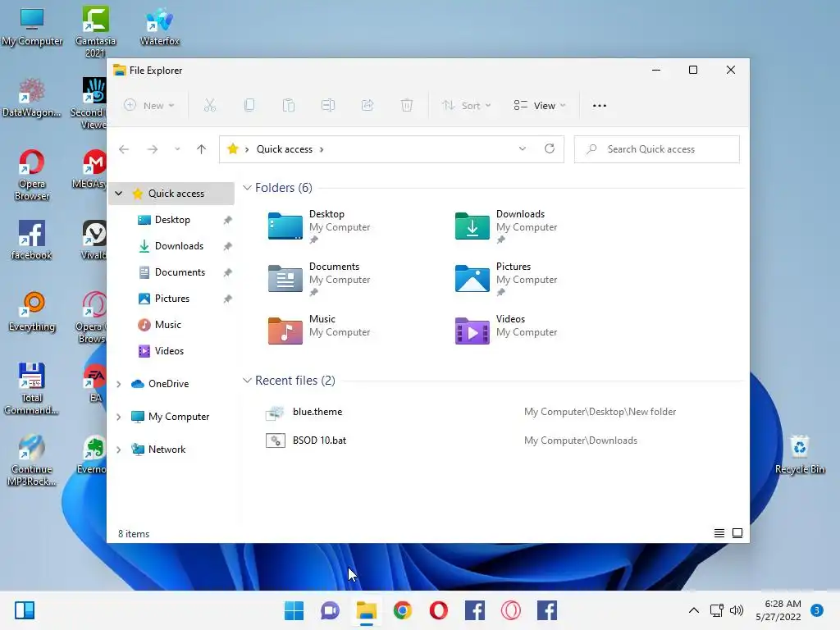Select the Total Commander desktop shortcut

click(x=32, y=388)
